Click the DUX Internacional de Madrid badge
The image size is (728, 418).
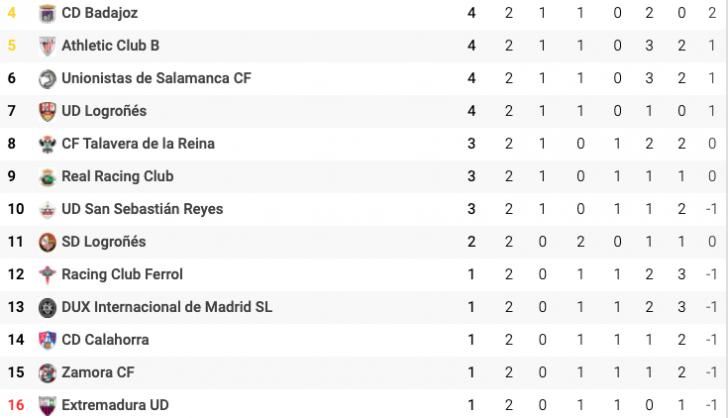pos(47,307)
